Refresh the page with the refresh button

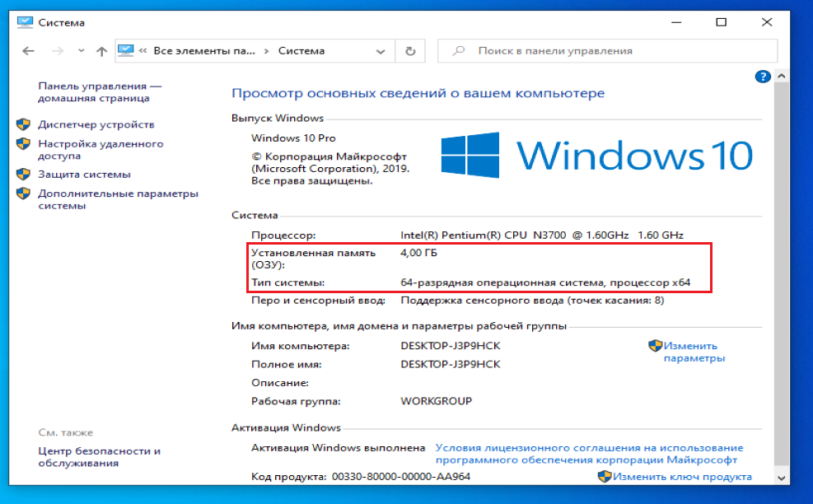pyautogui.click(x=410, y=51)
